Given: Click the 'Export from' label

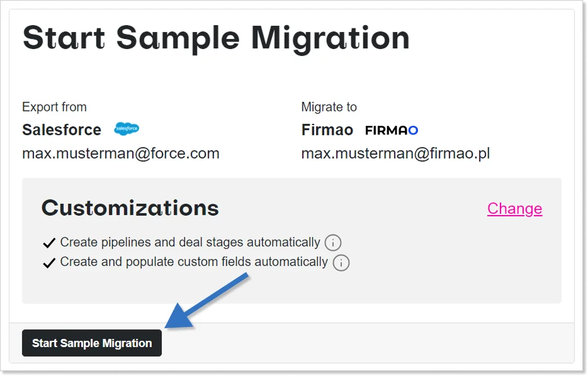Looking at the screenshot, I should click(54, 107).
